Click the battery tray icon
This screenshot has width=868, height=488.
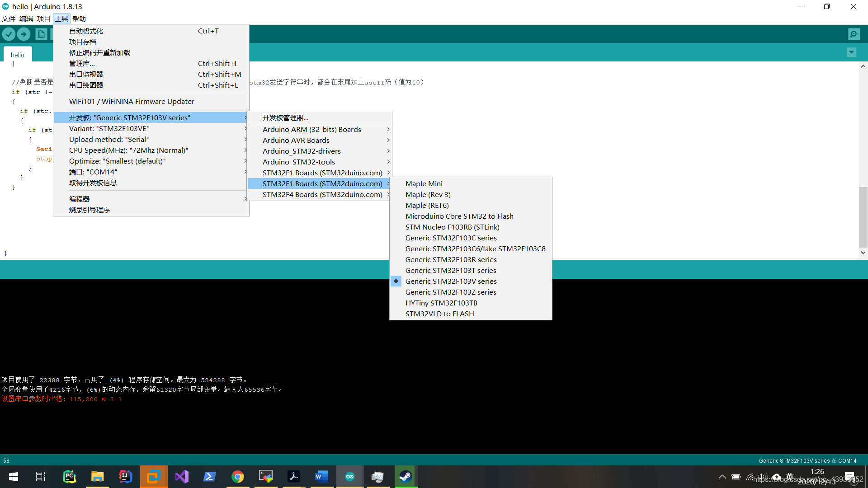736,476
